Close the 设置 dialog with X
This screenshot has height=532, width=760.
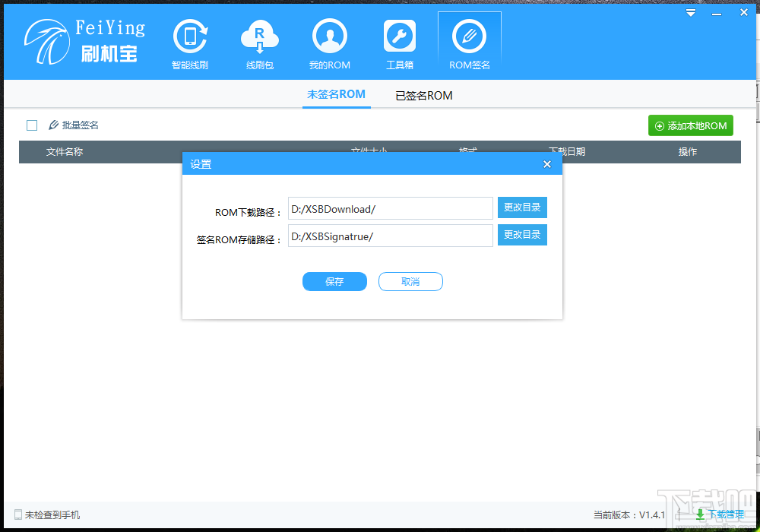coord(547,164)
